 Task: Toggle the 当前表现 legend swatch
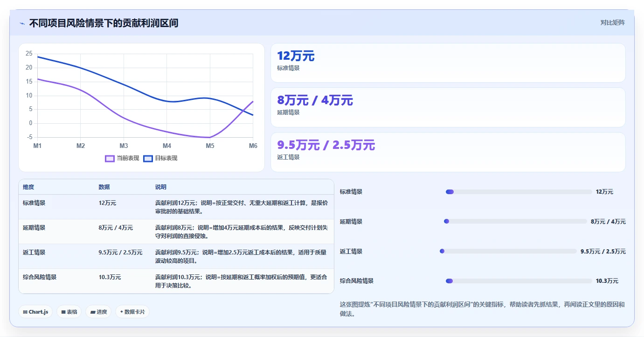click(x=110, y=158)
